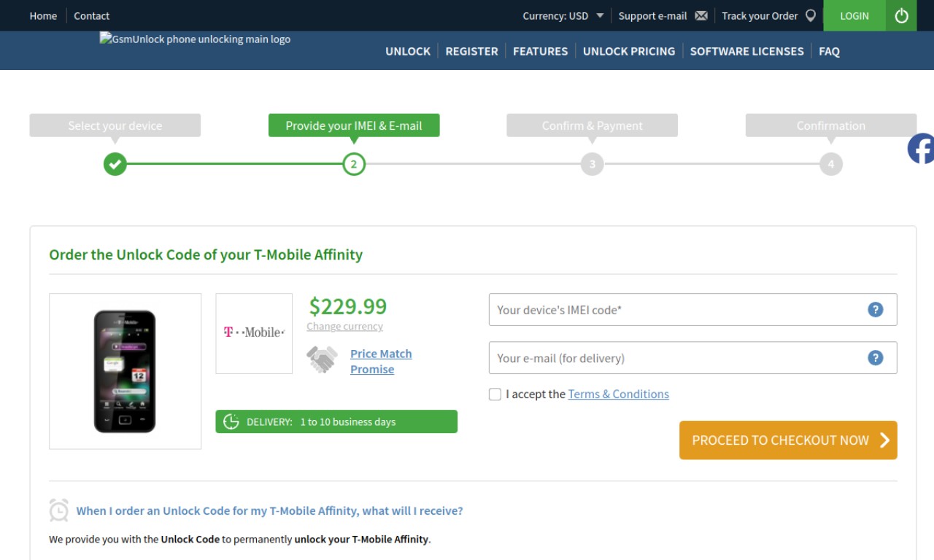
Task: Click the help icon in e-mail field
Action: pos(876,358)
